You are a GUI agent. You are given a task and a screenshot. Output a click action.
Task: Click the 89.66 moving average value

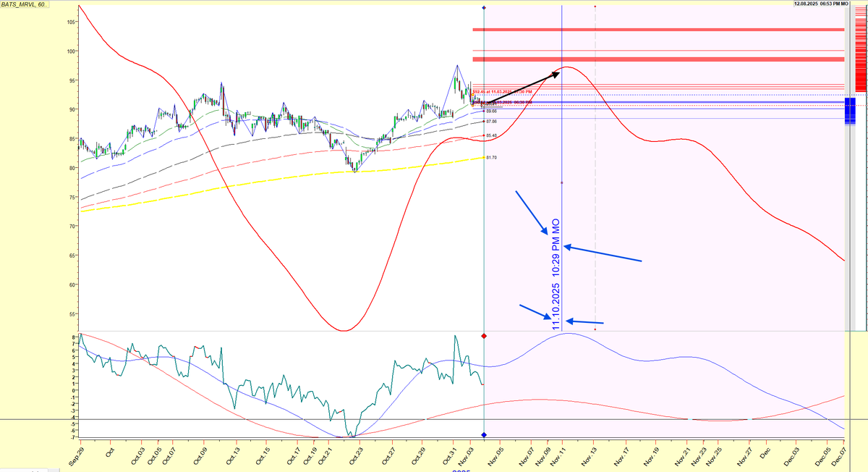tap(491, 111)
